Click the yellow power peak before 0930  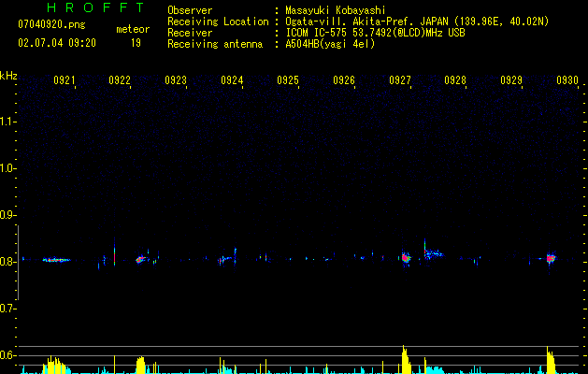(x=551, y=360)
